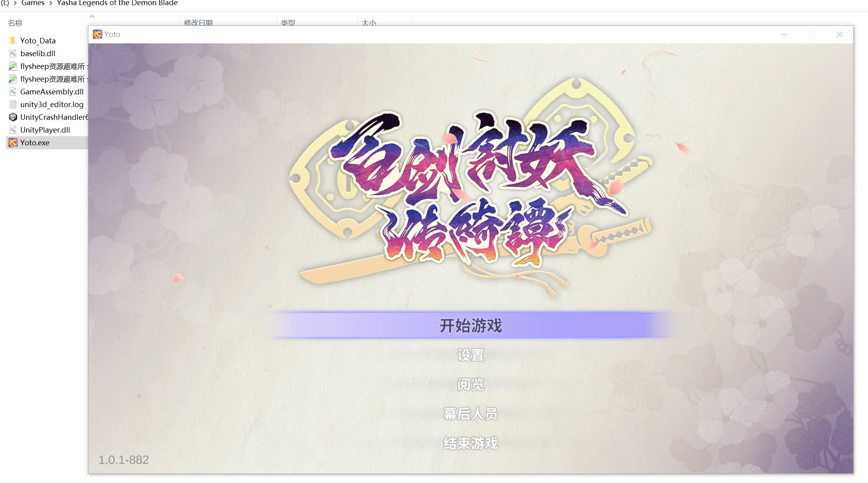Click the Yoto game icon in title bar
The image size is (868, 483).
98,34
